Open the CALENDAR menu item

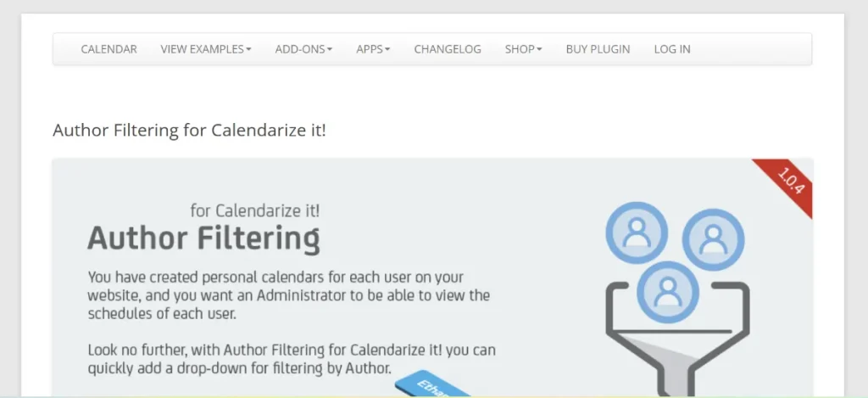pyautogui.click(x=108, y=49)
